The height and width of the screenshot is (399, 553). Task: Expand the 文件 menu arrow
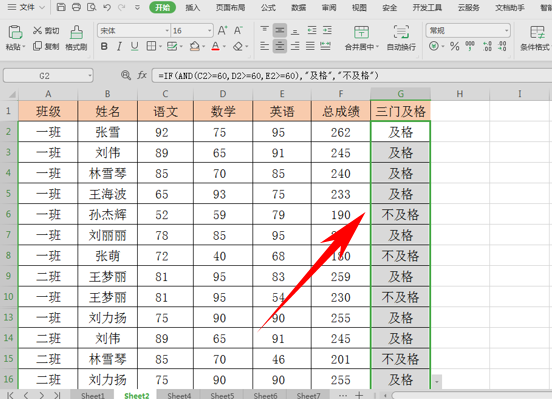pos(42,7)
